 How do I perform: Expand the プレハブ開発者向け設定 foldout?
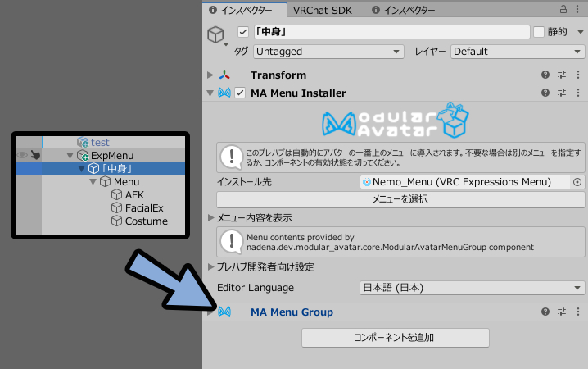pos(210,266)
